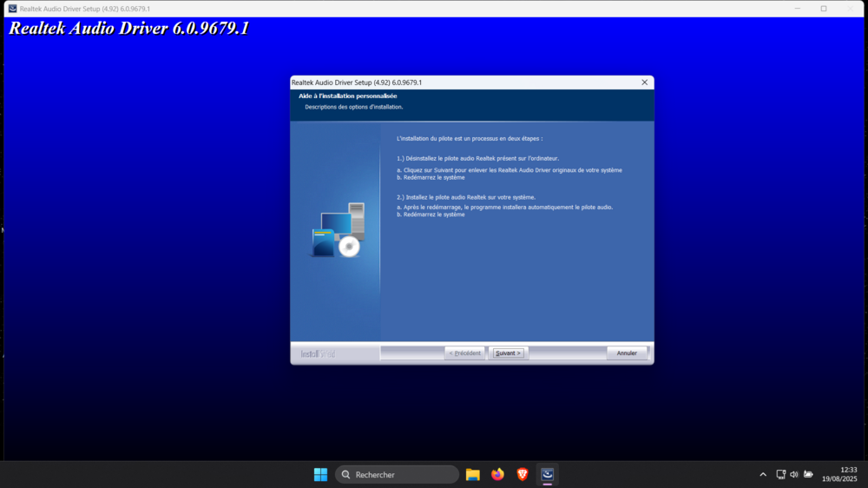Click the battery status tray icon
The width and height of the screenshot is (868, 488).
point(808,474)
